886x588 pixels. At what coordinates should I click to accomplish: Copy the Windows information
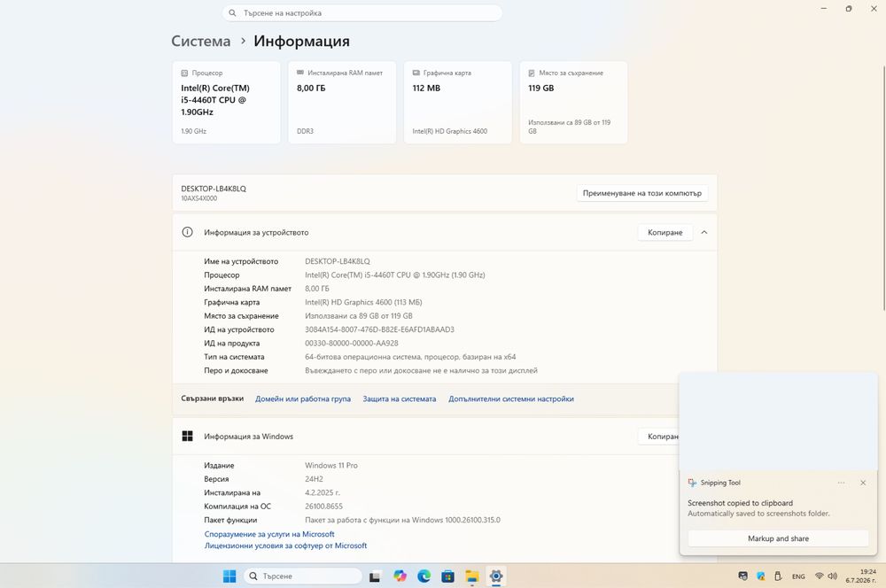click(x=661, y=436)
